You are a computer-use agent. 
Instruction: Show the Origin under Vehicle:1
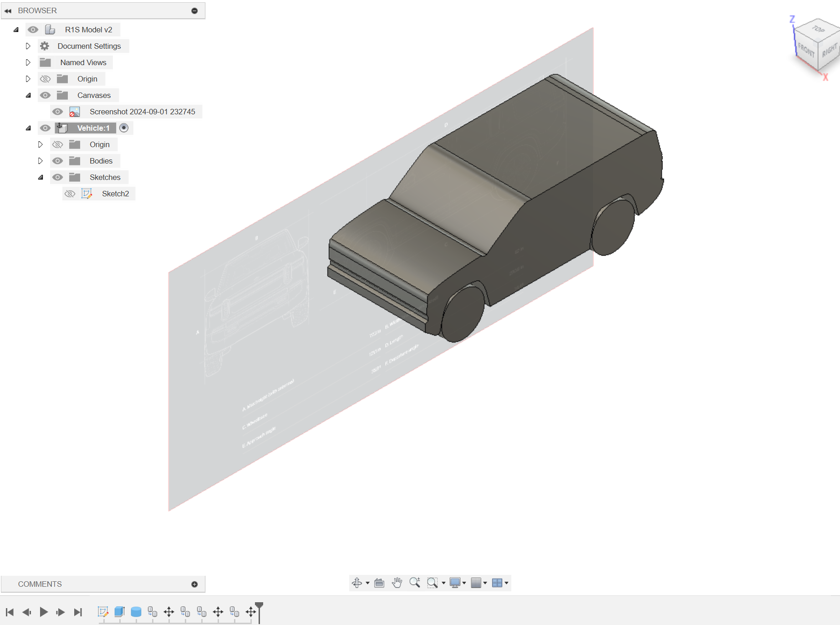57,144
